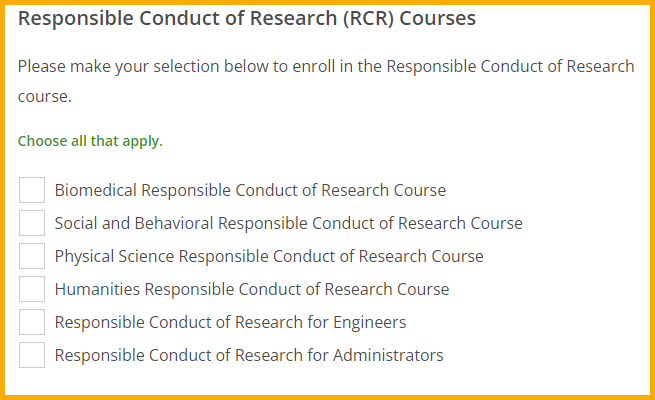Click the '(RCR)' abbreviation in the heading
The width and height of the screenshot is (655, 400).
pos(363,19)
